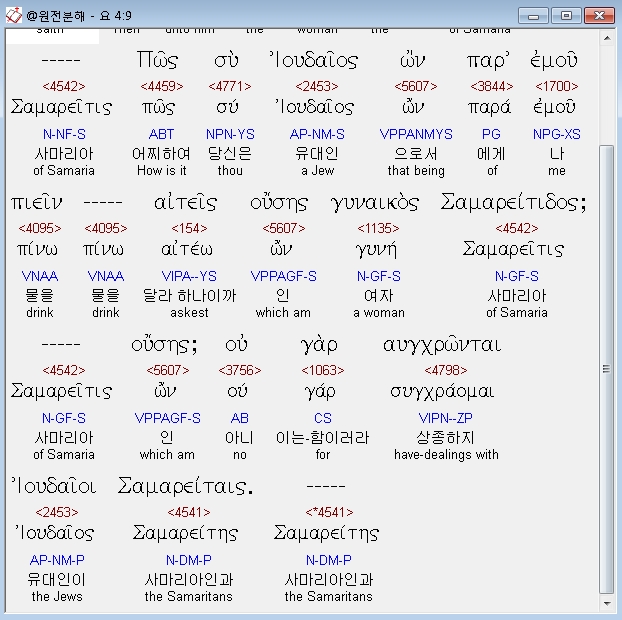Click parsing code VIPN--ZP

click(x=445, y=418)
